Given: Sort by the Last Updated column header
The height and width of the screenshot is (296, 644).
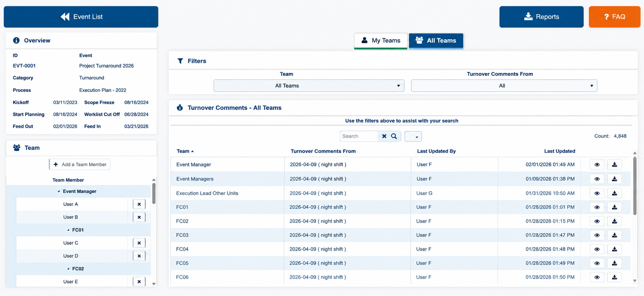Looking at the screenshot, I should pos(559,151).
